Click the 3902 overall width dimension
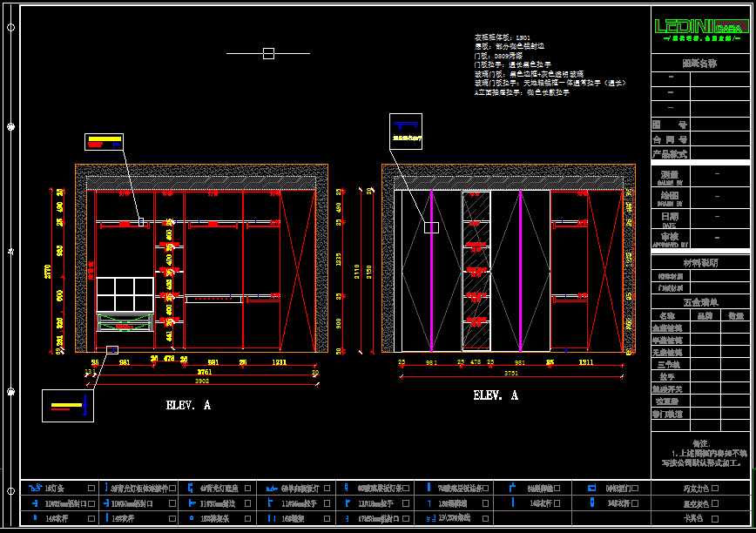Screen dimensions: 756x533 [x=201, y=381]
